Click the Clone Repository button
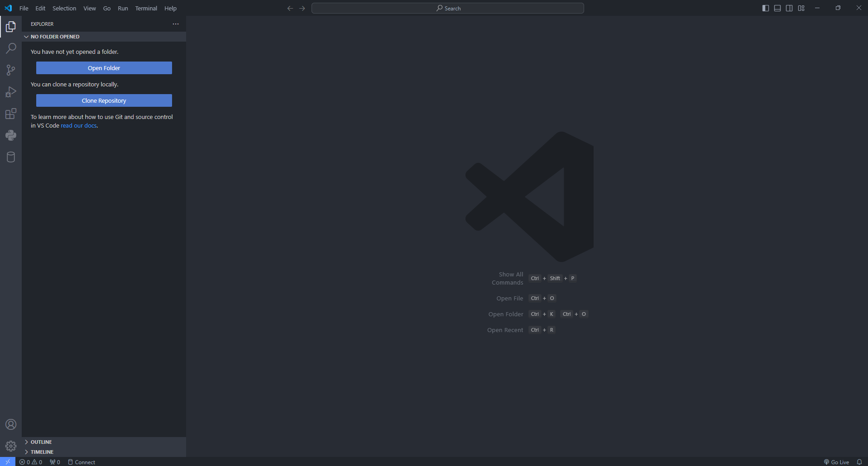The height and width of the screenshot is (466, 868). tap(104, 100)
